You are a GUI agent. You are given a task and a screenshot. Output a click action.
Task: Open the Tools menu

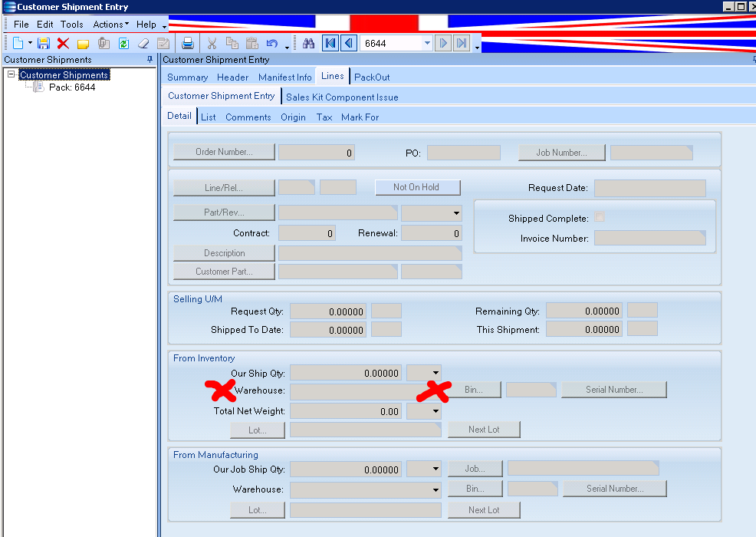tap(71, 24)
